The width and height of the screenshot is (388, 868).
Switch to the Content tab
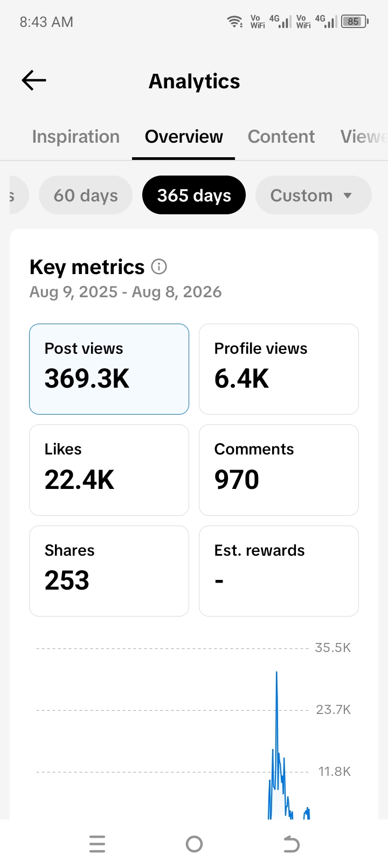click(281, 137)
